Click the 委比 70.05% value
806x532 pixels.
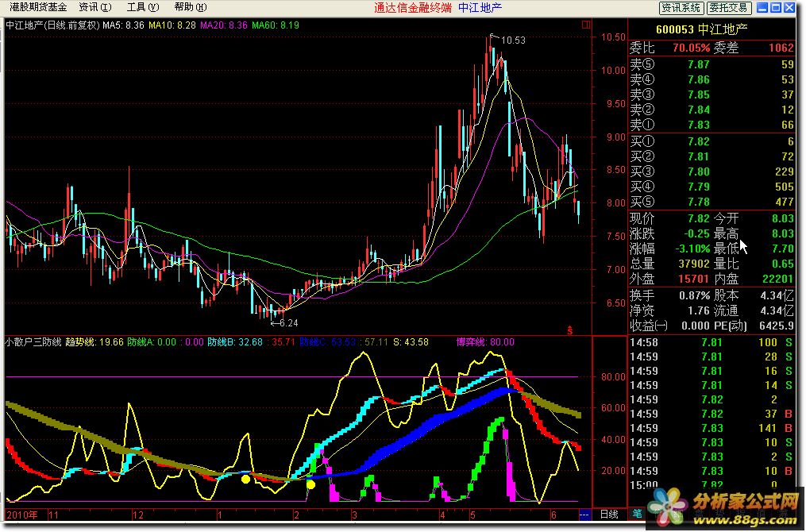point(692,48)
